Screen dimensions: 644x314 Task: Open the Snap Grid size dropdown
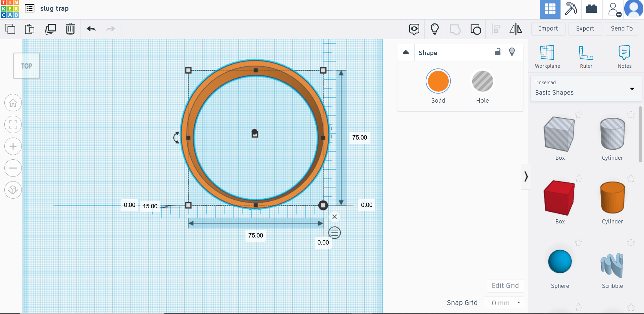pyautogui.click(x=503, y=303)
